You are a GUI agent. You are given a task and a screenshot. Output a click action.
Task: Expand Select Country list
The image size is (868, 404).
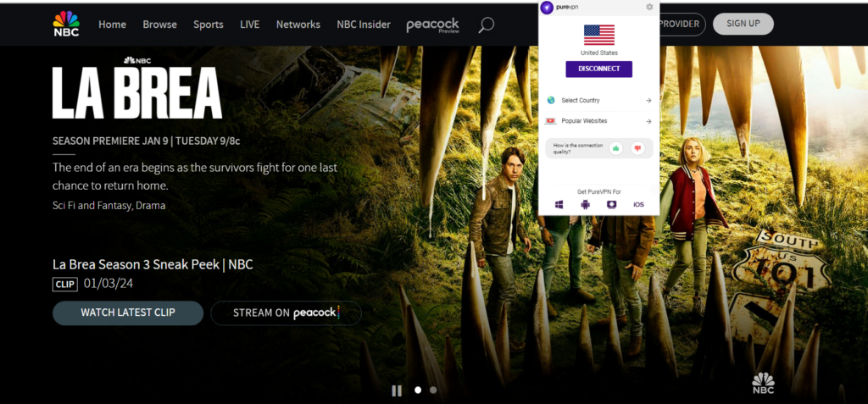[598, 101]
